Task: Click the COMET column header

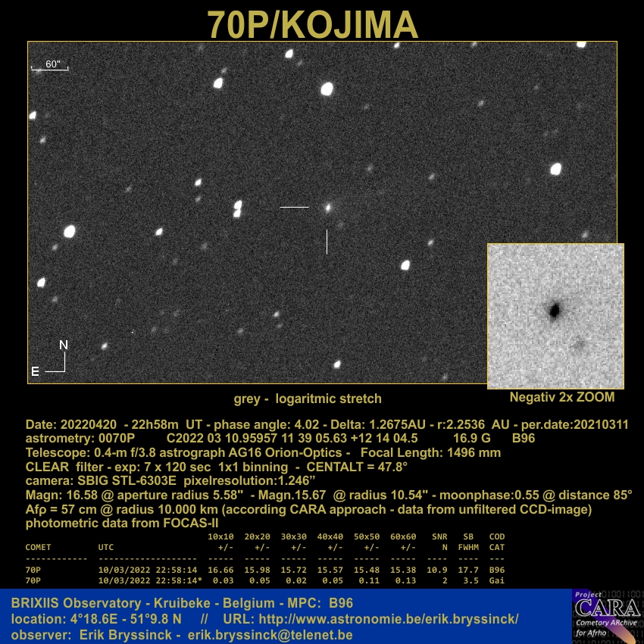Action: click(38, 548)
